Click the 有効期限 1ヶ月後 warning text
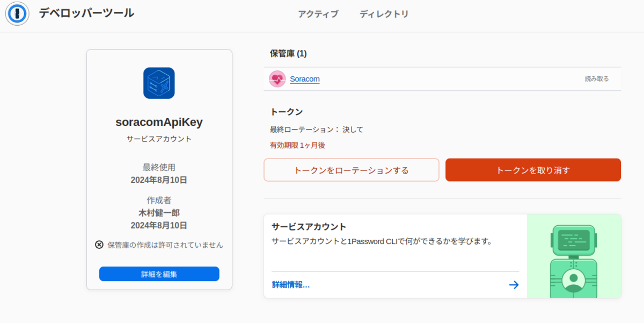Screen dimensions: 644x323 click(x=298, y=145)
